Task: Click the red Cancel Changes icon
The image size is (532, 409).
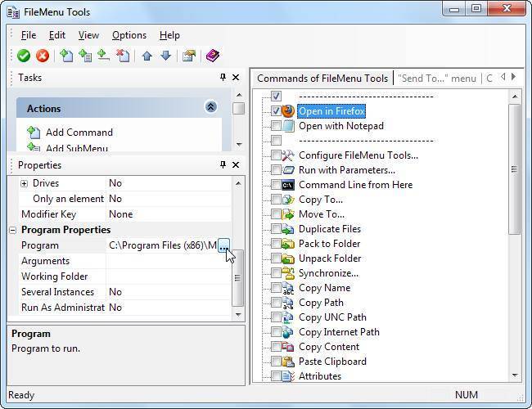Action: (x=43, y=56)
